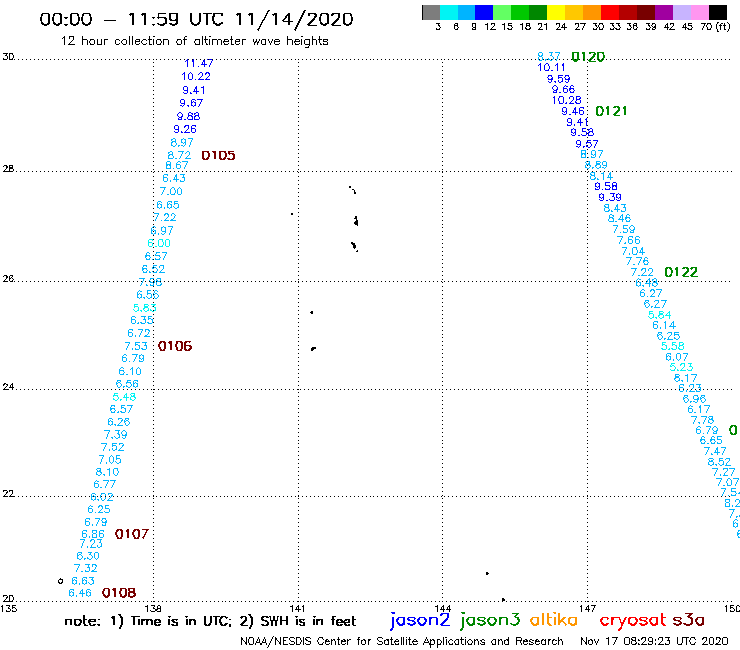Screen dimensions: 740x650
Task: Select green time marker 0120
Action: (588, 57)
